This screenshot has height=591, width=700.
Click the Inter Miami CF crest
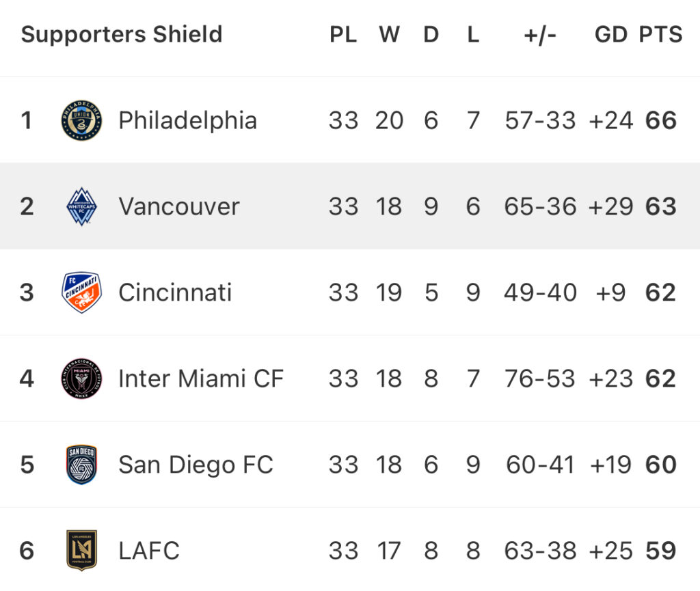click(x=81, y=379)
